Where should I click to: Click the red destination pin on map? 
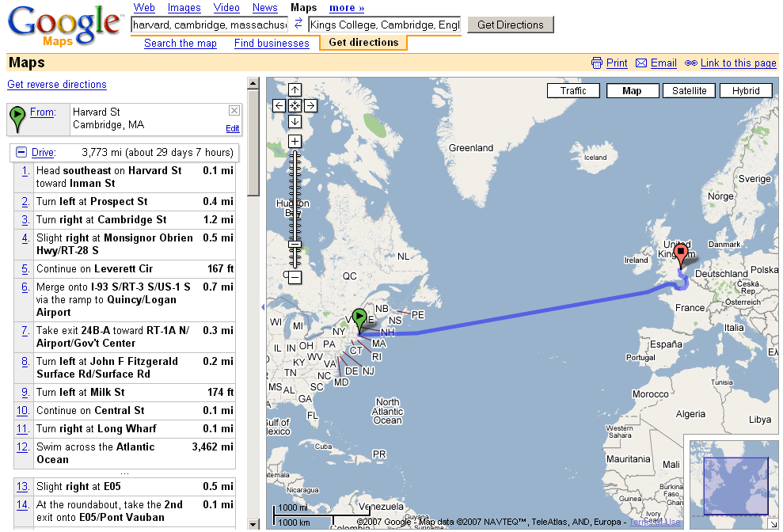point(681,256)
